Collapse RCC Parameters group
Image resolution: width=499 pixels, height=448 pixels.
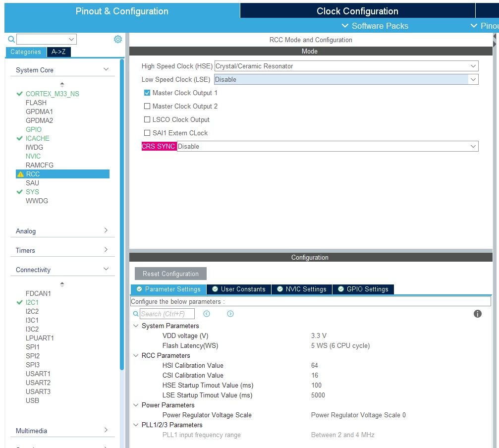tap(136, 355)
